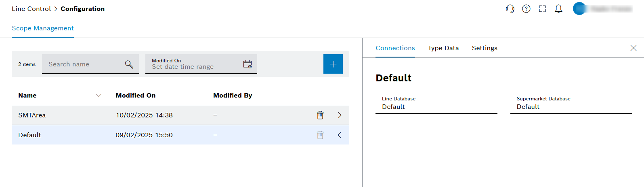Click the user profile avatar
This screenshot has width=644, height=187.
click(x=579, y=8)
